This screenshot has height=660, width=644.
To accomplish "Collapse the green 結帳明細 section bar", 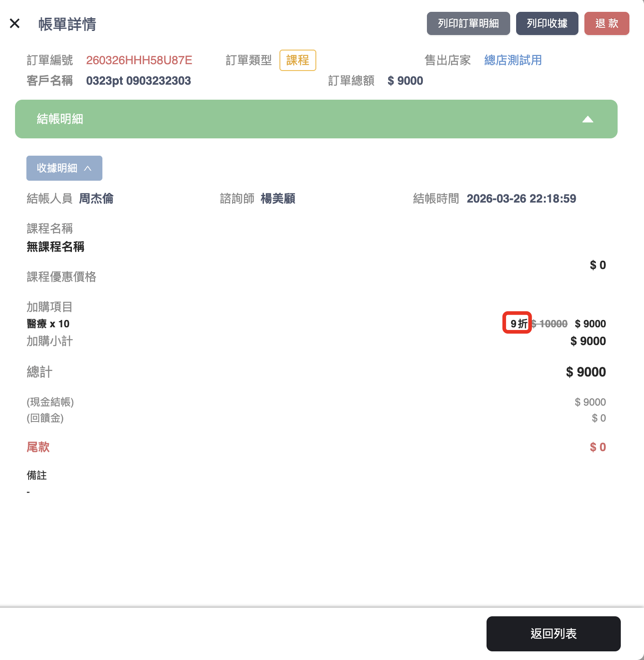I will point(316,119).
